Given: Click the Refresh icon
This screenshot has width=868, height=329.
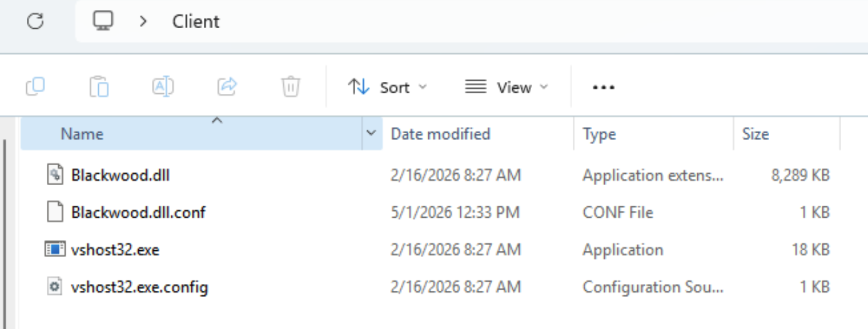Looking at the screenshot, I should point(36,21).
